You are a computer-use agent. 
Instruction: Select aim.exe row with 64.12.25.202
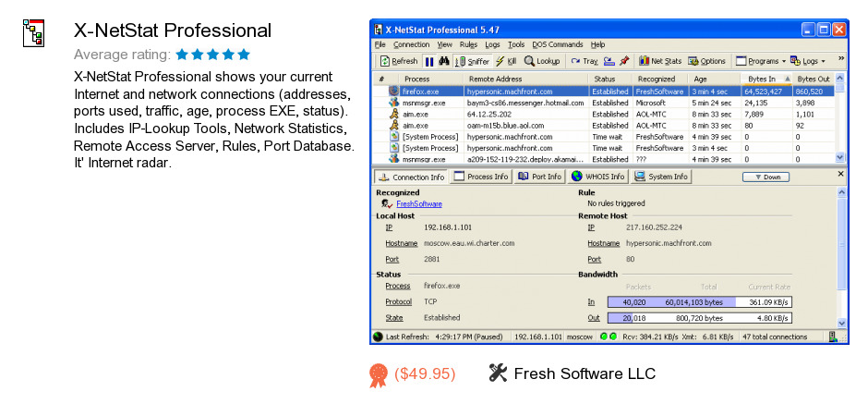point(603,114)
